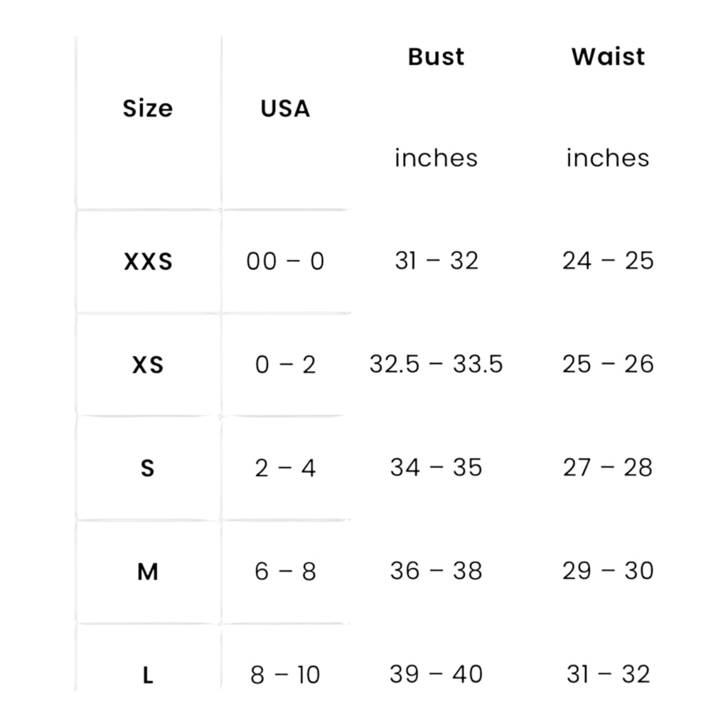Select waist measurement 24 – 25
This screenshot has height=728, width=728.
608,260
